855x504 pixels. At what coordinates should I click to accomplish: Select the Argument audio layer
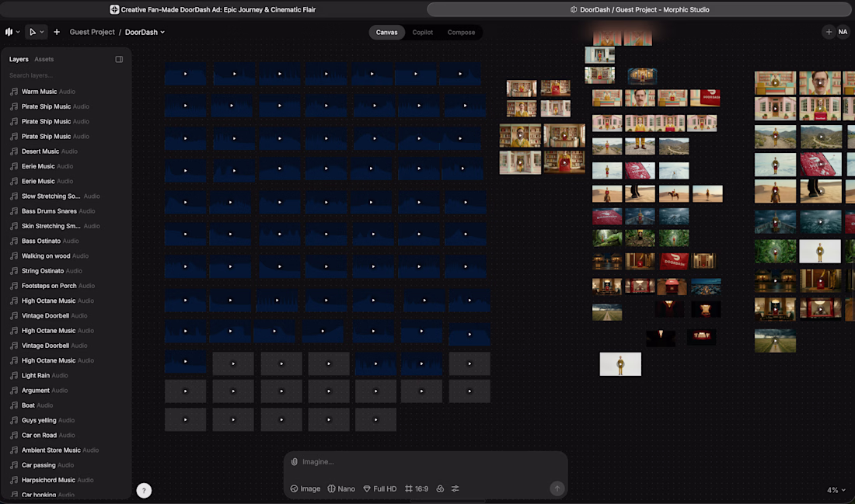pyautogui.click(x=65, y=391)
